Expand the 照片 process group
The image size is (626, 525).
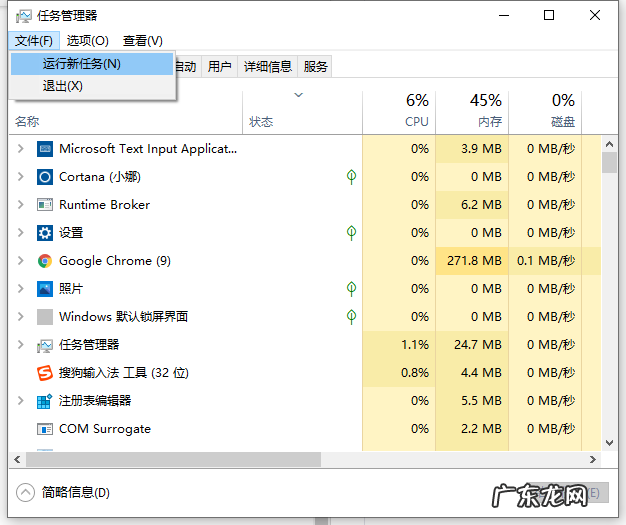point(21,289)
